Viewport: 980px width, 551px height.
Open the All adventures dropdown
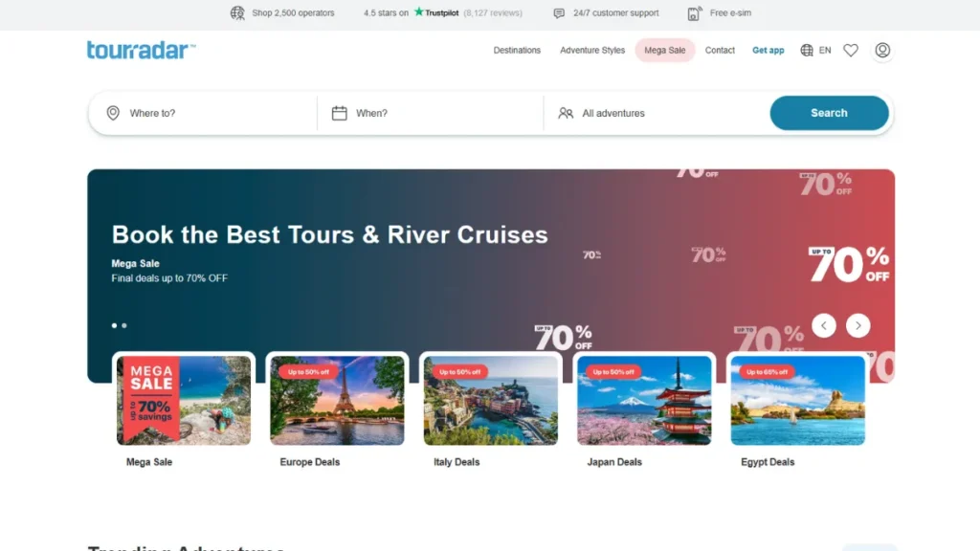[657, 113]
